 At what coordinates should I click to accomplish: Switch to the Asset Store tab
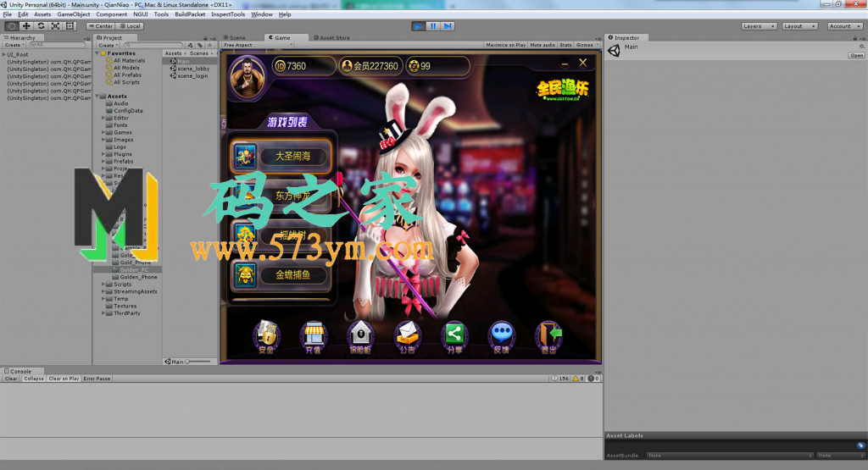[332, 38]
